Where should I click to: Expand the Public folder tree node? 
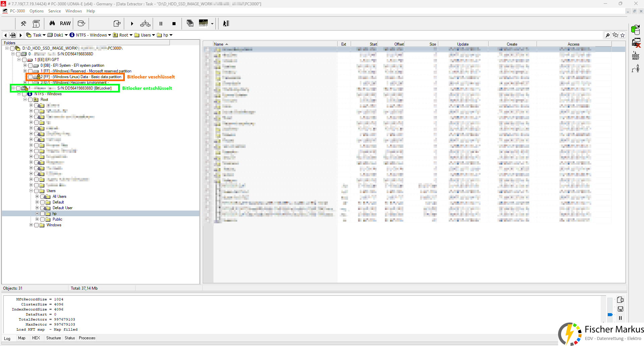click(x=37, y=219)
